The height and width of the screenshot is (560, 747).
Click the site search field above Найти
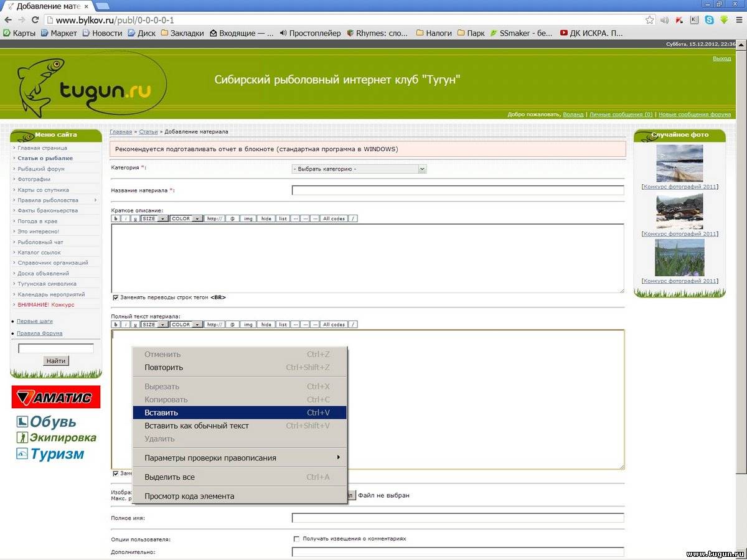coord(56,348)
